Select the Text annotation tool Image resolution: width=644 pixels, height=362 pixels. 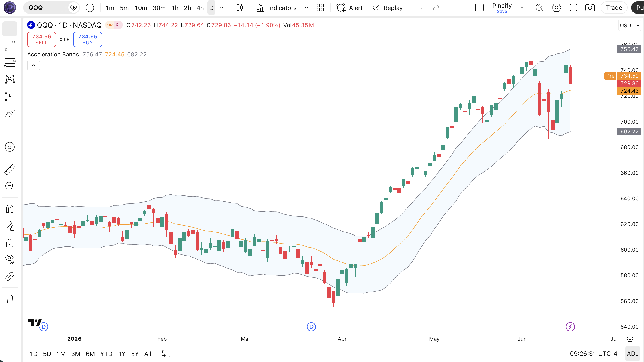tap(10, 130)
